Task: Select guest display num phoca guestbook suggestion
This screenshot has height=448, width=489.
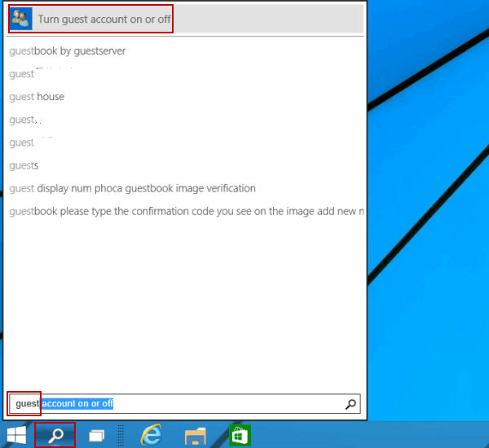Action: (132, 188)
